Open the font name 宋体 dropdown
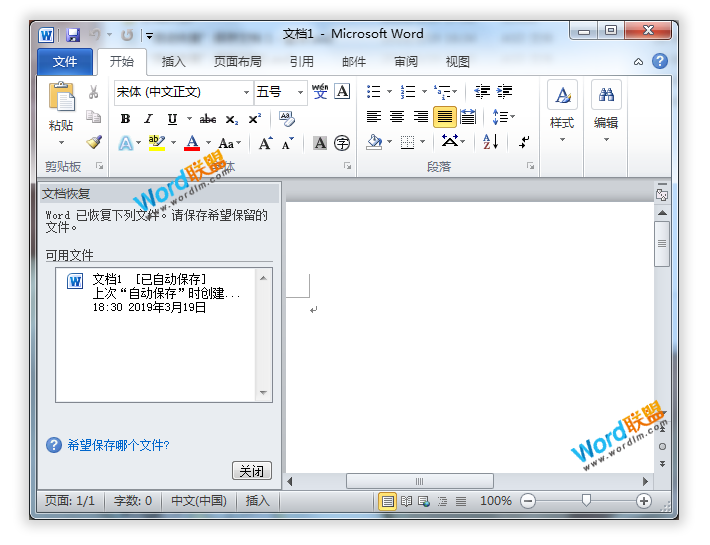Screen dimensions: 710x545 [246, 92]
